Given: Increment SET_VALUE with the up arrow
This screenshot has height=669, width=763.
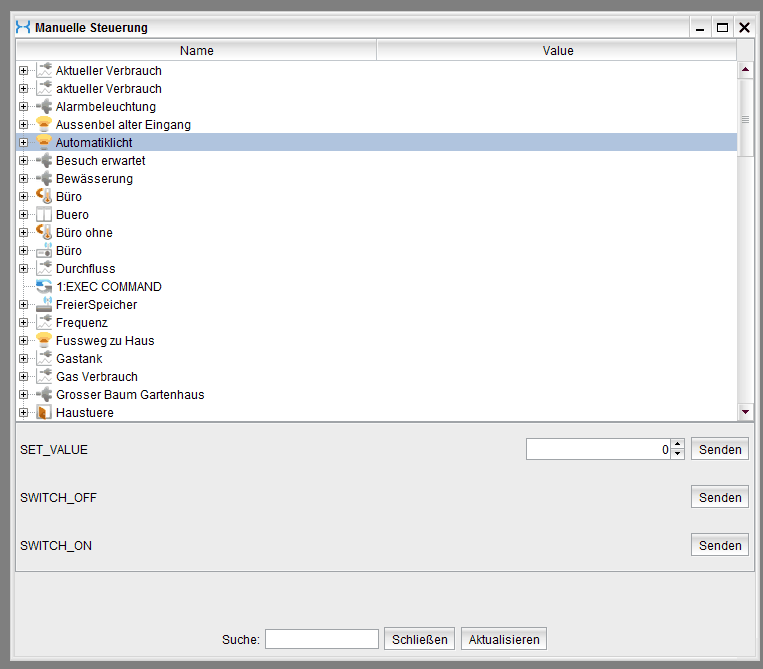Looking at the screenshot, I should tap(677, 445).
